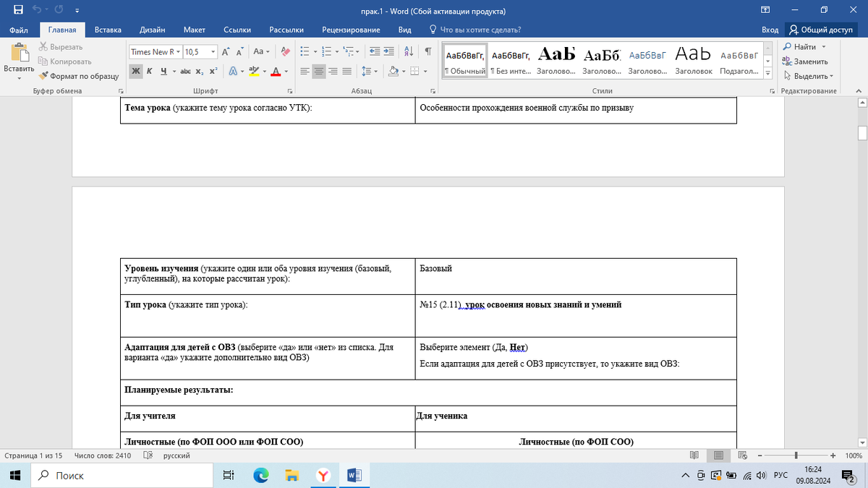Open Font dialog launcher in Шрифт group
The width and height of the screenshot is (868, 488).
click(x=290, y=92)
